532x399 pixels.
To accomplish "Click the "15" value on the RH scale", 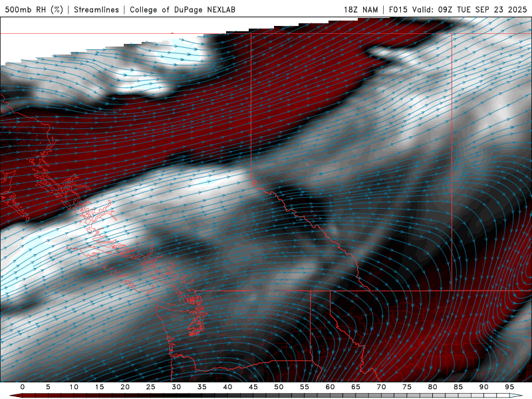I will pyautogui.click(x=99, y=387).
